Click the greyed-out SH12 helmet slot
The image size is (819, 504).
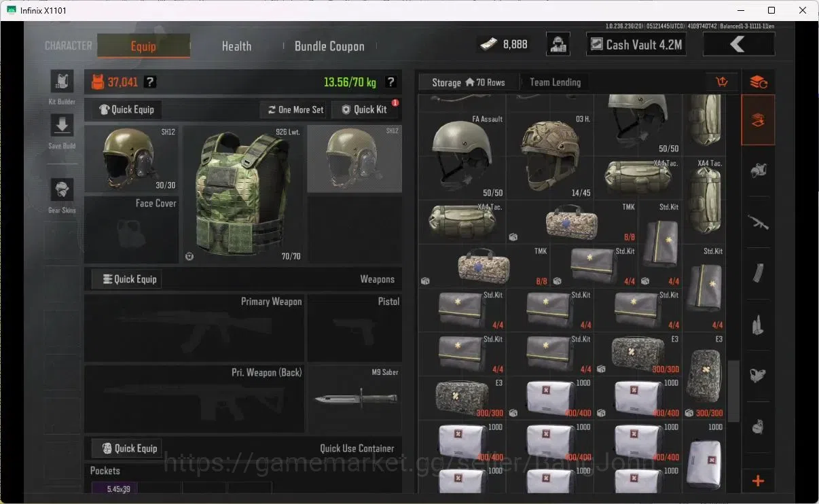point(354,159)
